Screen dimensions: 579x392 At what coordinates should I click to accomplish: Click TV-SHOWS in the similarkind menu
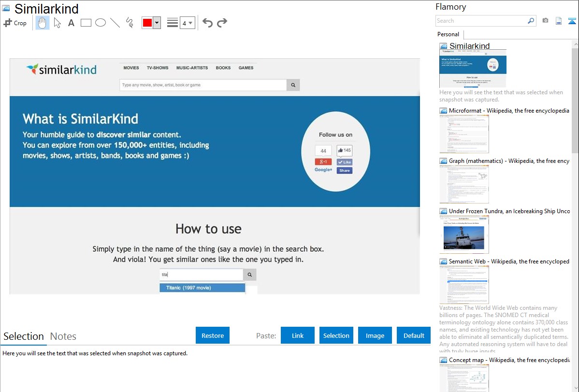tap(157, 68)
